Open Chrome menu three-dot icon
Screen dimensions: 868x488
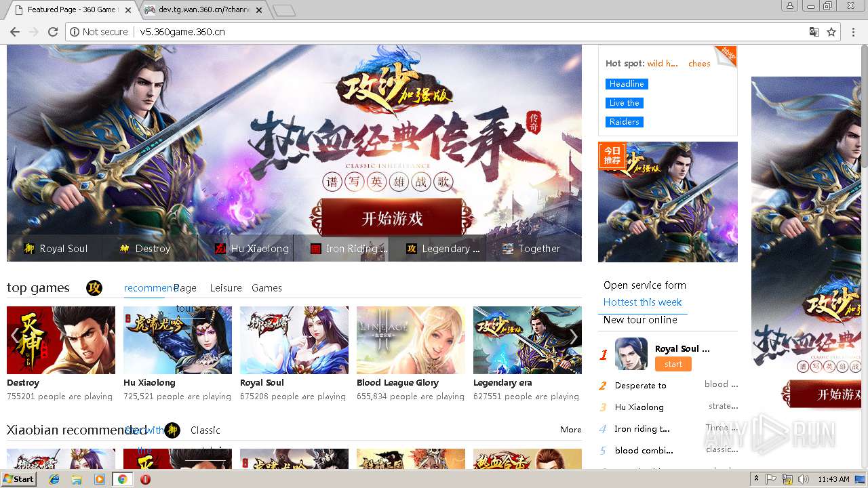pos(853,32)
